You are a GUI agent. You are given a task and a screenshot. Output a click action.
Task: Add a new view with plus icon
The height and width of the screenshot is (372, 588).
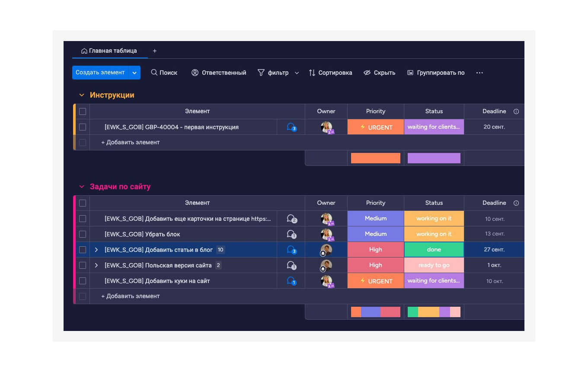coord(155,51)
